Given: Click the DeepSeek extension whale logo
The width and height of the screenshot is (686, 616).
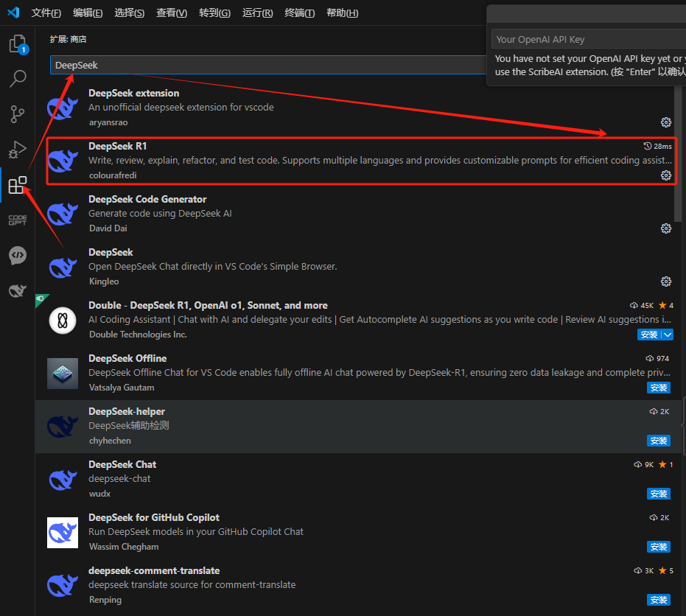Looking at the screenshot, I should 63,108.
